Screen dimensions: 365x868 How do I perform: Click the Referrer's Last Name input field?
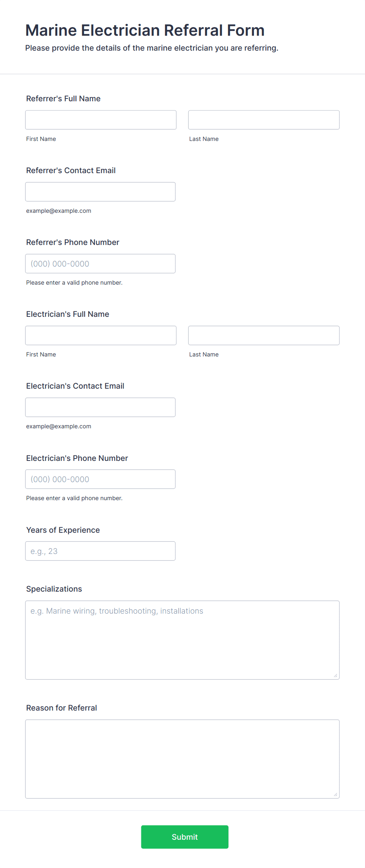point(264,120)
